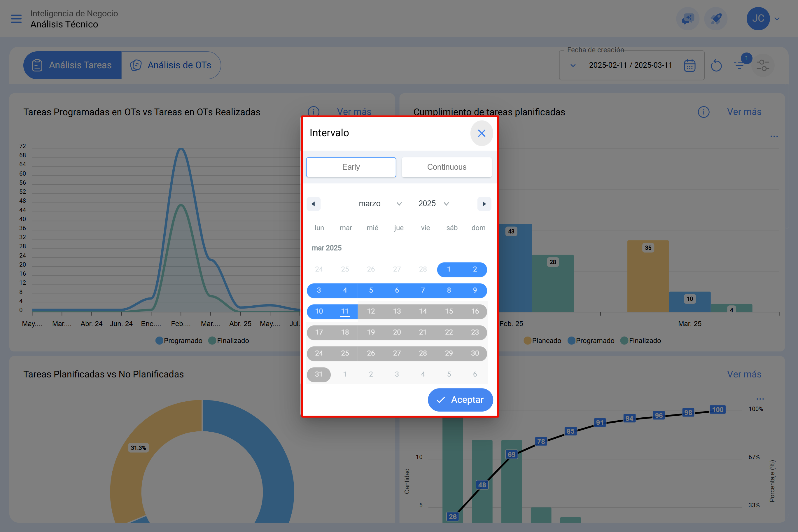The width and height of the screenshot is (798, 532).
Task: Select March 1 in the calendar
Action: coord(449,269)
